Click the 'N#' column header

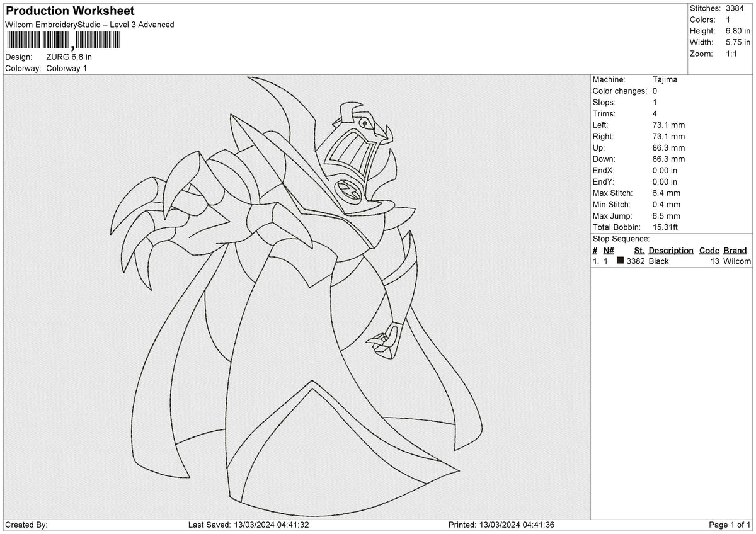[609, 250]
